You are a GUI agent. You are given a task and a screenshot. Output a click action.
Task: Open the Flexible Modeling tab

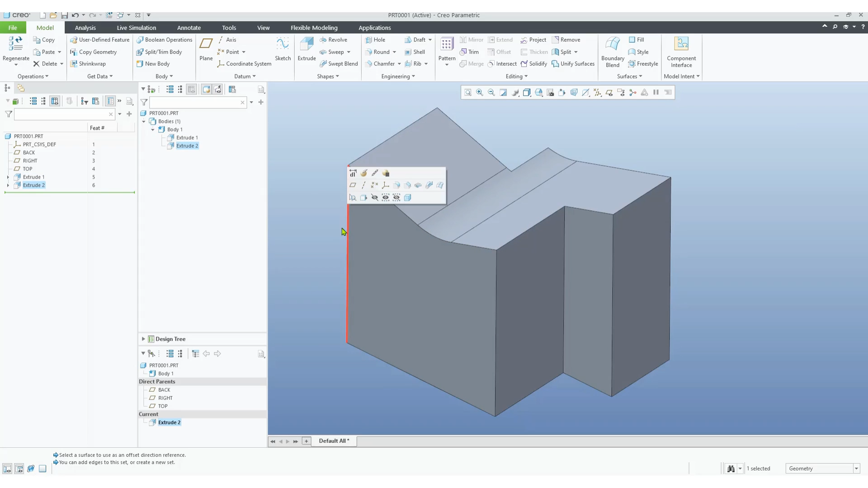(x=314, y=28)
